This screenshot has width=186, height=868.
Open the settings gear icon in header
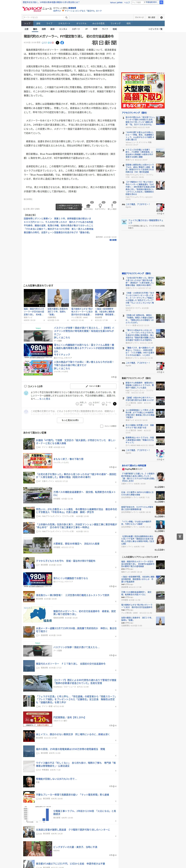point(161,18)
